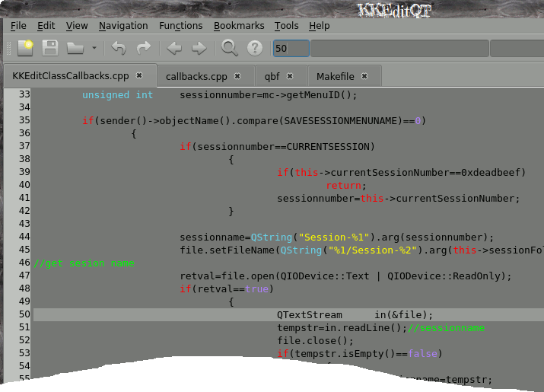Image resolution: width=544 pixels, height=392 pixels.
Task: Open the File menu
Action: [18, 26]
